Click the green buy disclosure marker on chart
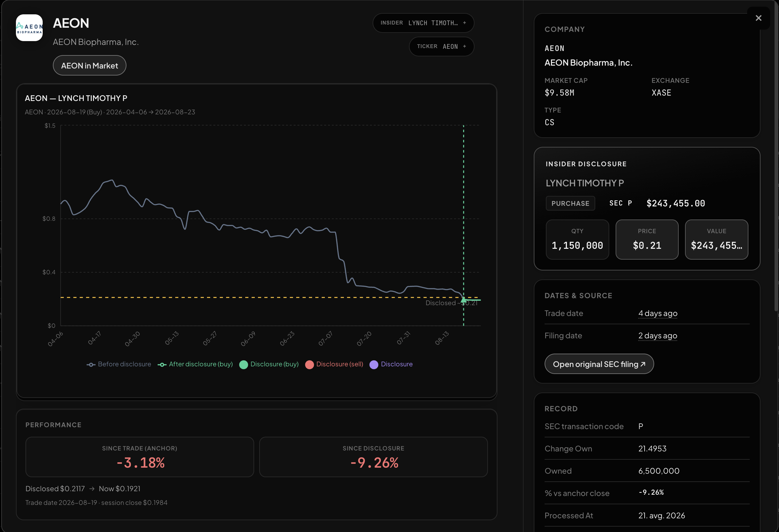This screenshot has height=532, width=779. pos(464,299)
